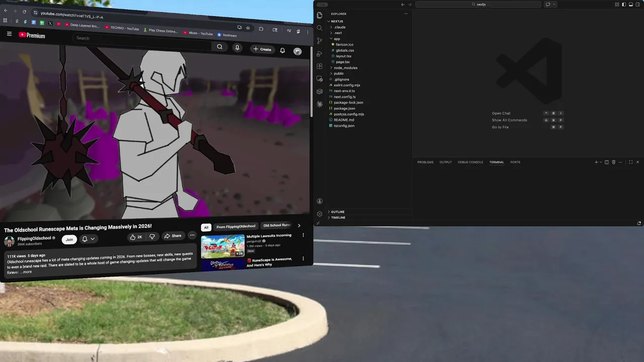Open channel notification bell dropdown
The image size is (644, 362).
point(88,239)
